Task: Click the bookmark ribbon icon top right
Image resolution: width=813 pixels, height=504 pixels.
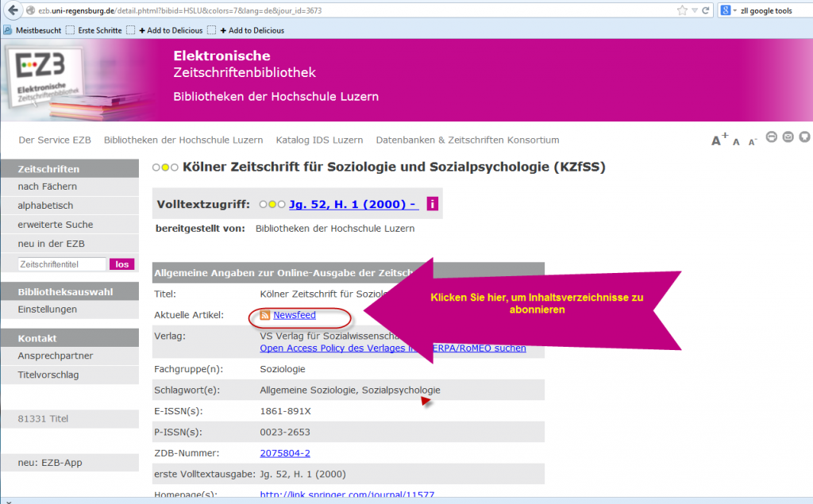Action: tap(804, 137)
